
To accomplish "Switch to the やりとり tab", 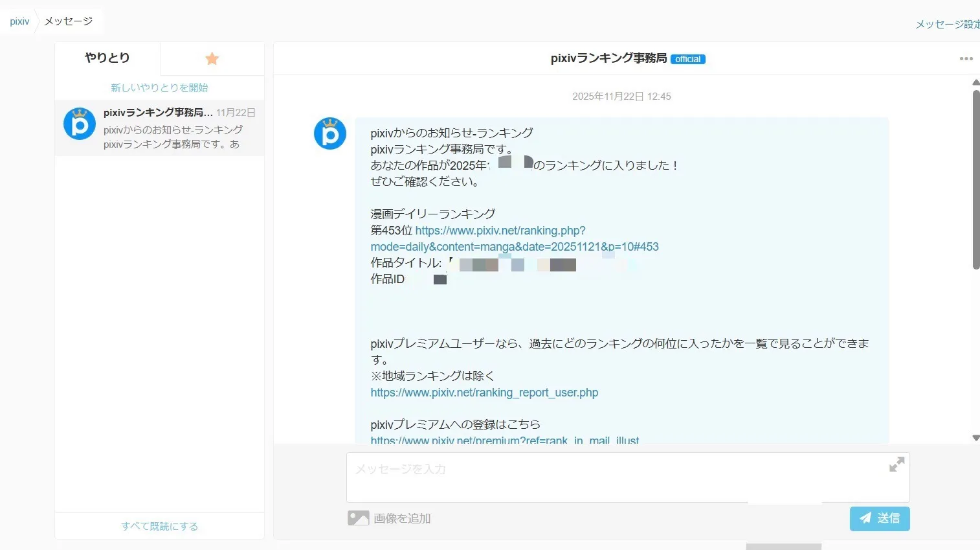I will (107, 58).
